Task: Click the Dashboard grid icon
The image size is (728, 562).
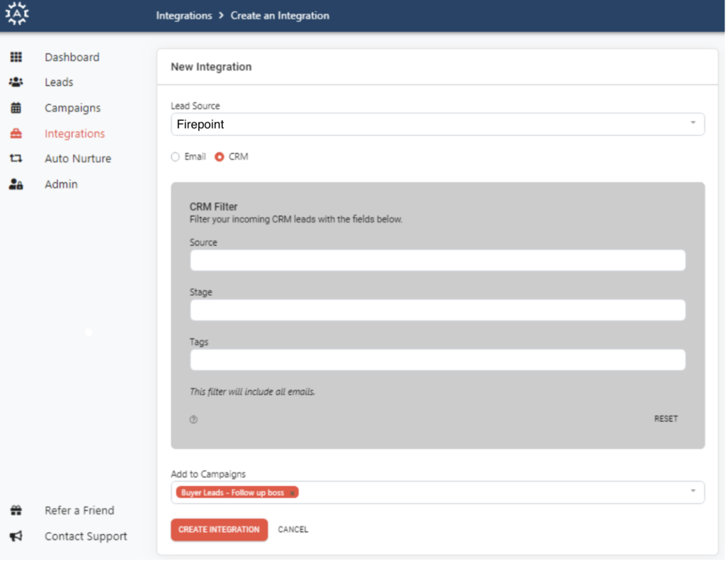Action: tap(16, 57)
